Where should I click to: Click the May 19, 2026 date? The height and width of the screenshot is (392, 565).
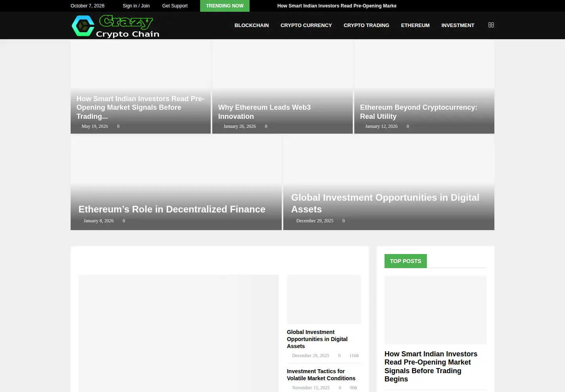pyautogui.click(x=95, y=126)
